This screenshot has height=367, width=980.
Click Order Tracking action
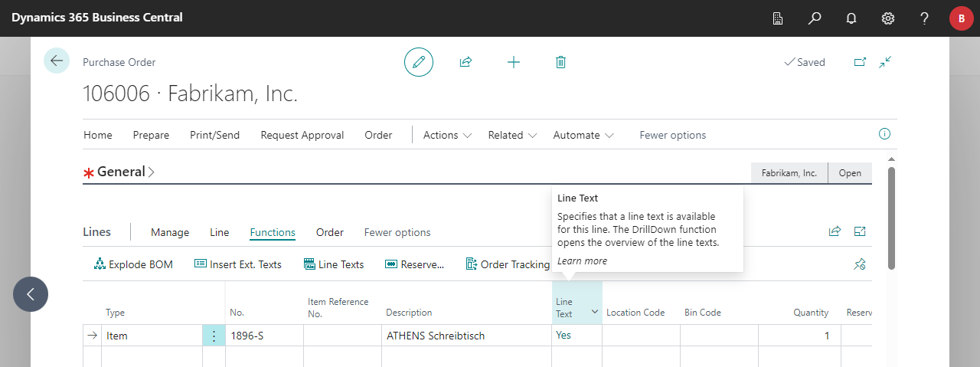[508, 264]
